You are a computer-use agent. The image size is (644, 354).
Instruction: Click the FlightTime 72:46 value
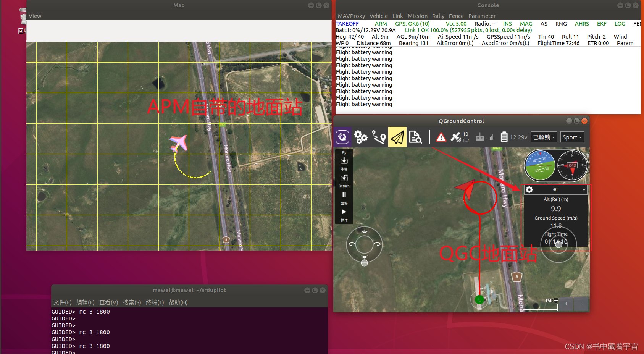click(x=558, y=43)
